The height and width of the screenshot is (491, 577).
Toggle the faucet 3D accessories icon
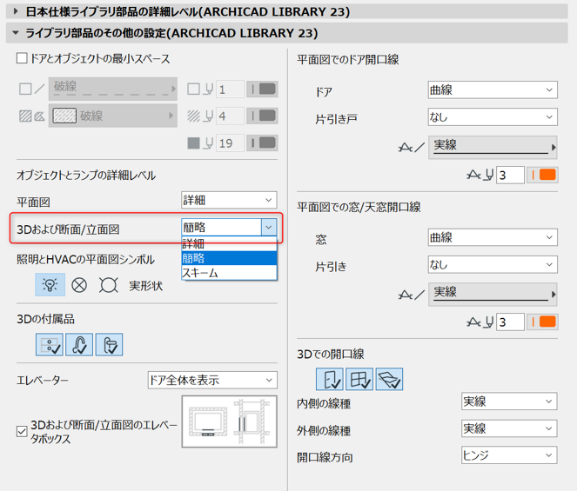[79, 345]
